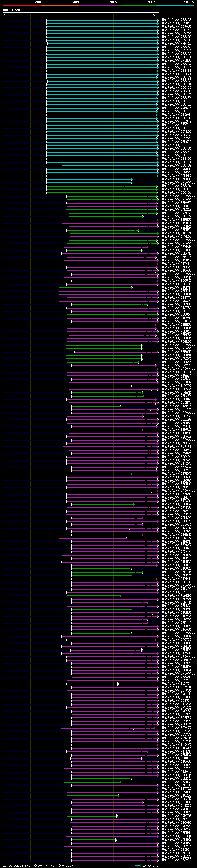197x868 pixels.
Task: Click the UniRef100_A1BG17 label
Action: click(176, 332)
